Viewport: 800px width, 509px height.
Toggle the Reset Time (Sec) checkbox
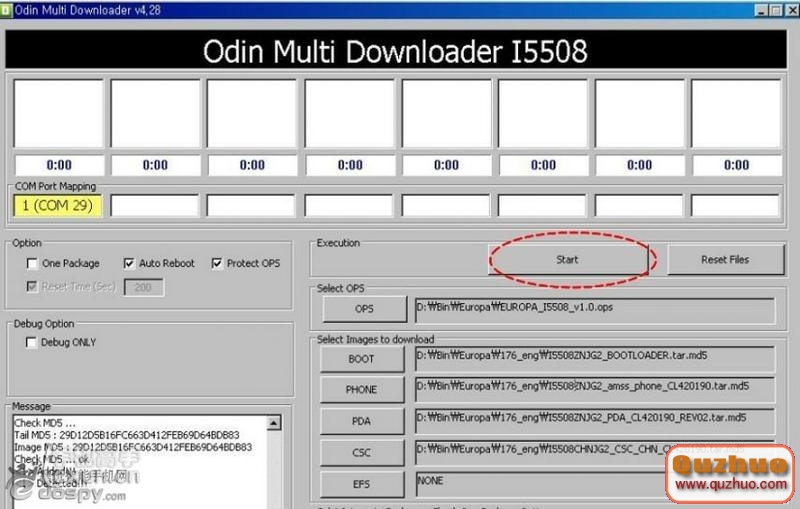32,287
